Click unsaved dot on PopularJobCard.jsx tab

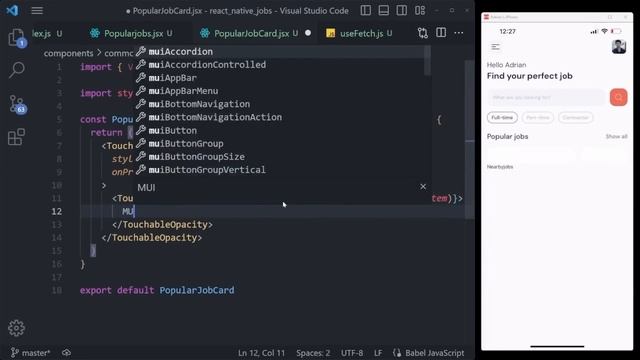[308, 33]
